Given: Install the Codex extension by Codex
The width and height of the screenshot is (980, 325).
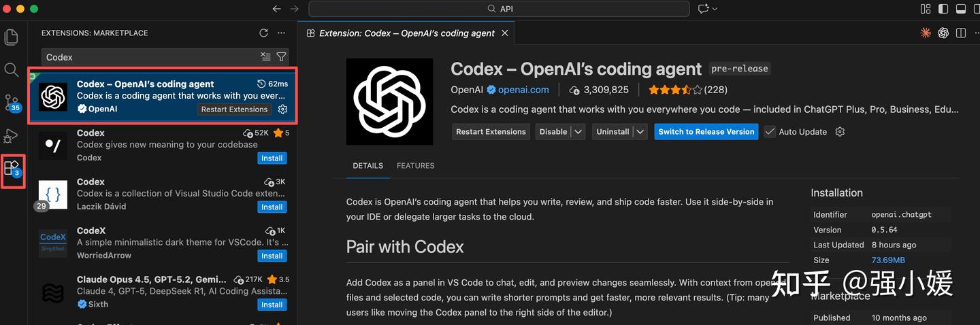Looking at the screenshot, I should 272,158.
